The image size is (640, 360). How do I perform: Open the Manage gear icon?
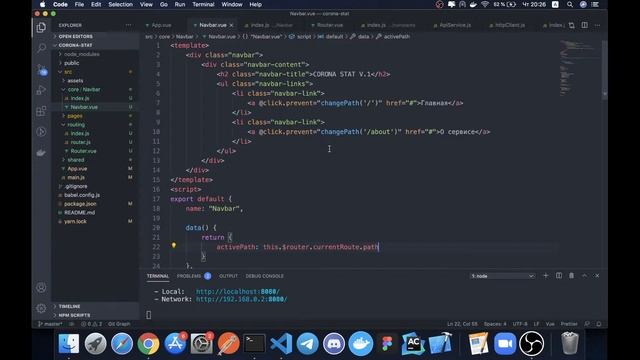[41, 308]
